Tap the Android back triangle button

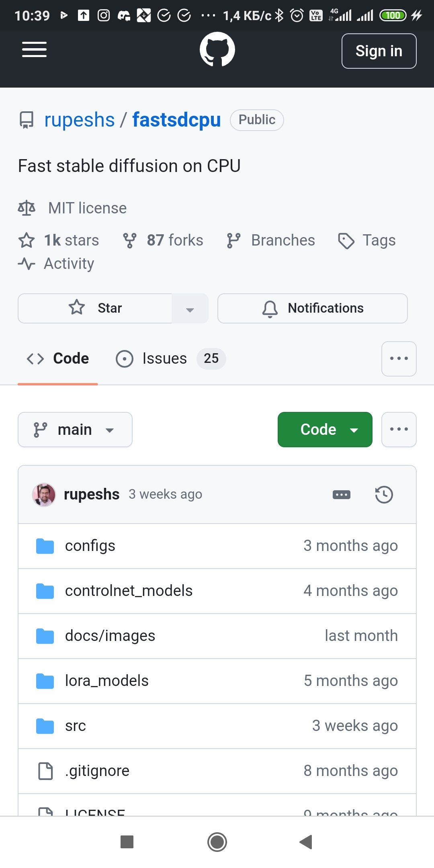[x=306, y=842]
